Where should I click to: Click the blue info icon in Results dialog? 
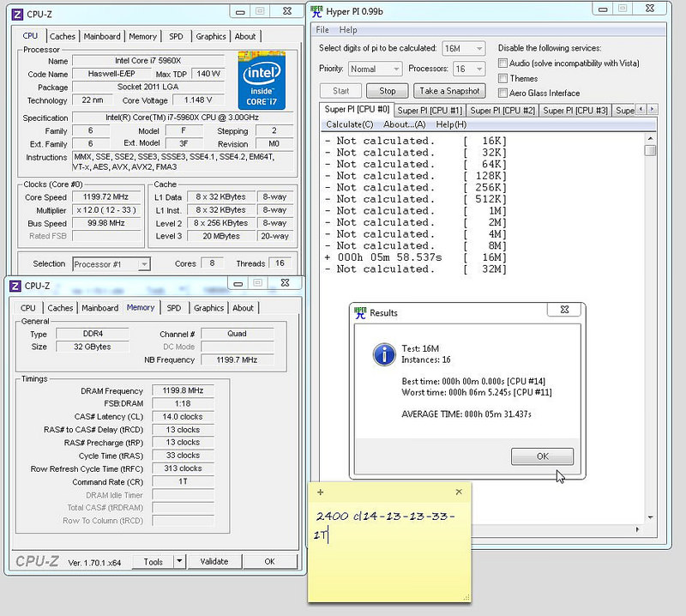tap(384, 354)
